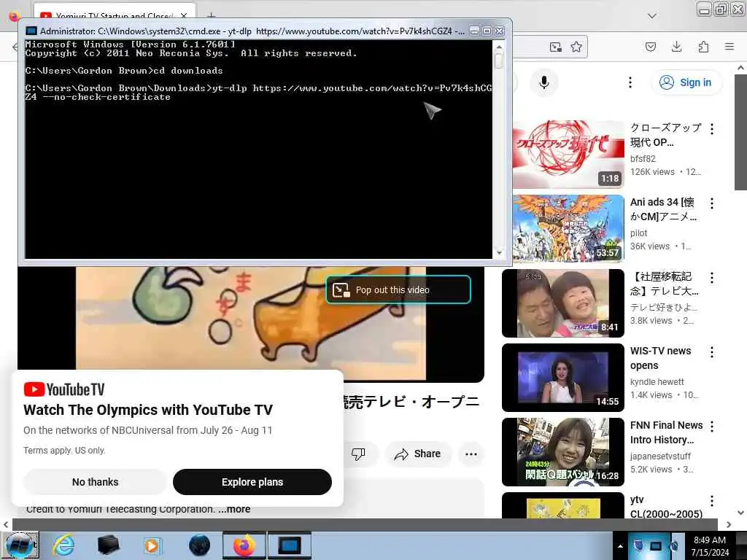Open options menu for ytv CL(2000~2005) video
This screenshot has height=560, width=747.
[x=711, y=500]
